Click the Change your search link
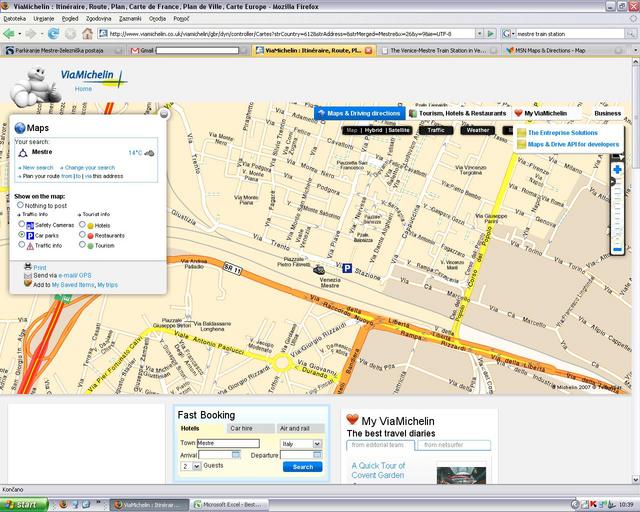Image resolution: width=640 pixels, height=512 pixels. pyautogui.click(x=90, y=167)
